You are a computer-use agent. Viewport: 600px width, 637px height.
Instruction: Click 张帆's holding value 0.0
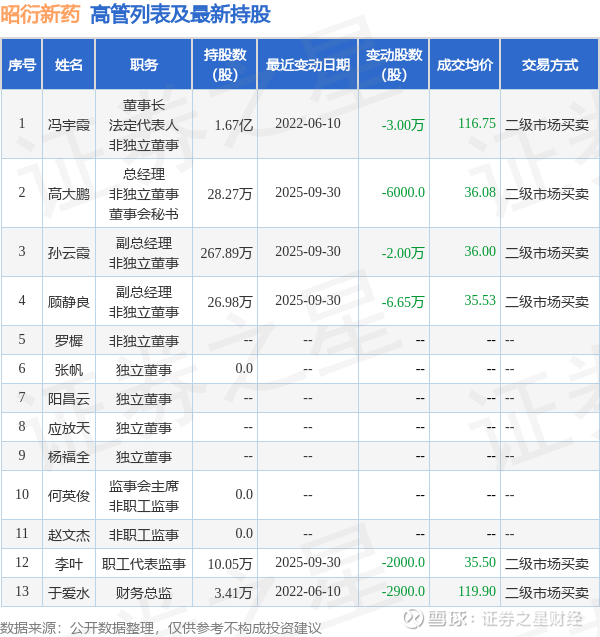click(x=244, y=368)
